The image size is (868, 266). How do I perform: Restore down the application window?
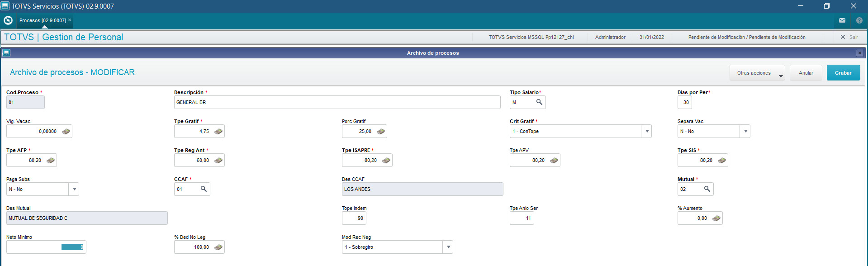pos(826,6)
